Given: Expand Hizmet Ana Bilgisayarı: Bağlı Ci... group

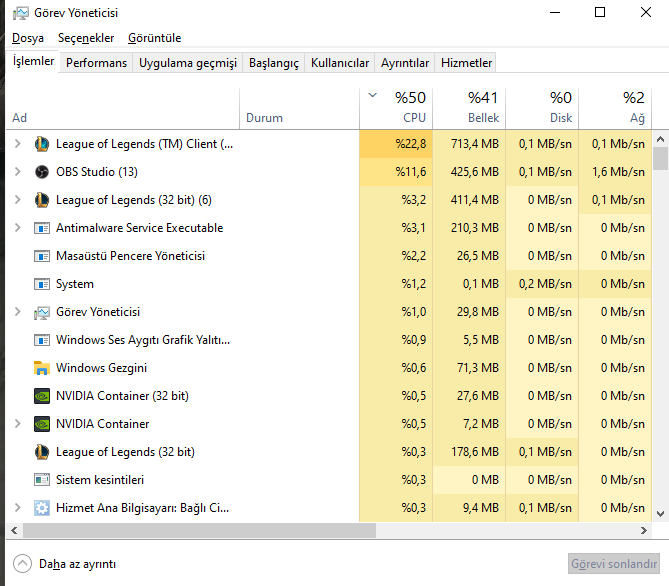Looking at the screenshot, I should [x=17, y=508].
